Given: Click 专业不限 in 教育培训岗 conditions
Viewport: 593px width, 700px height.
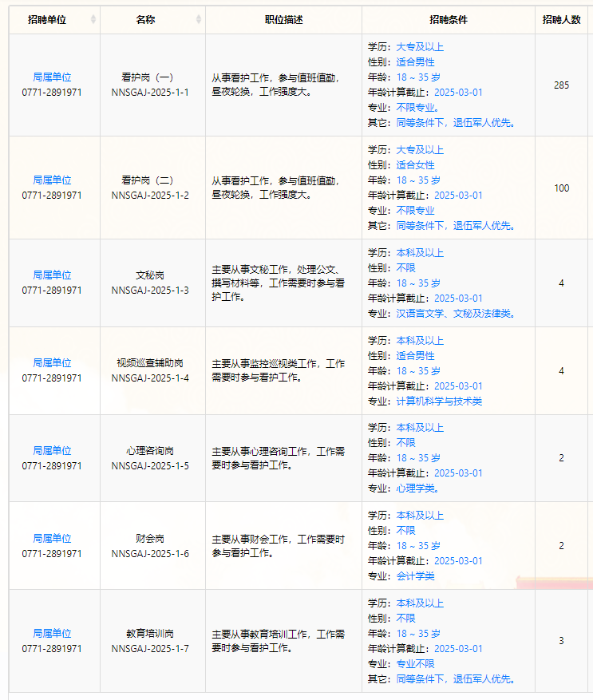Looking at the screenshot, I should [x=415, y=664].
